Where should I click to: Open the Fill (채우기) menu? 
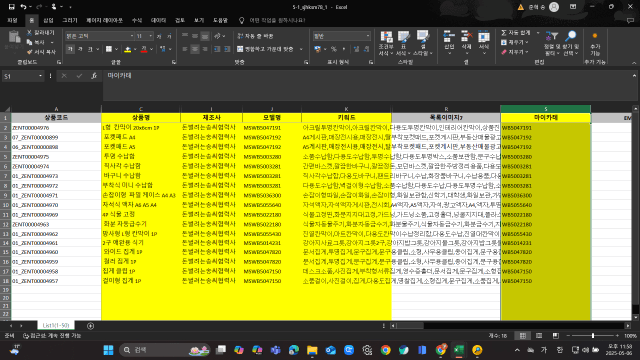pyautogui.click(x=514, y=42)
